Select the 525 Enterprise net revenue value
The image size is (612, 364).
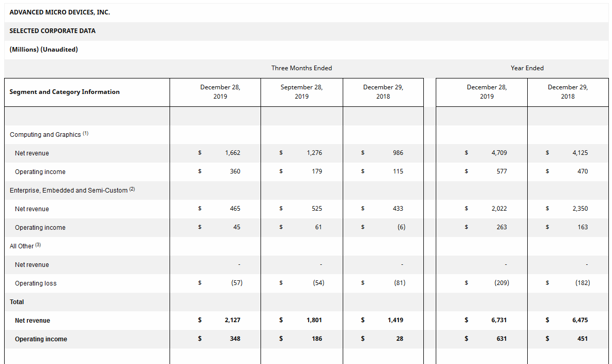click(317, 209)
